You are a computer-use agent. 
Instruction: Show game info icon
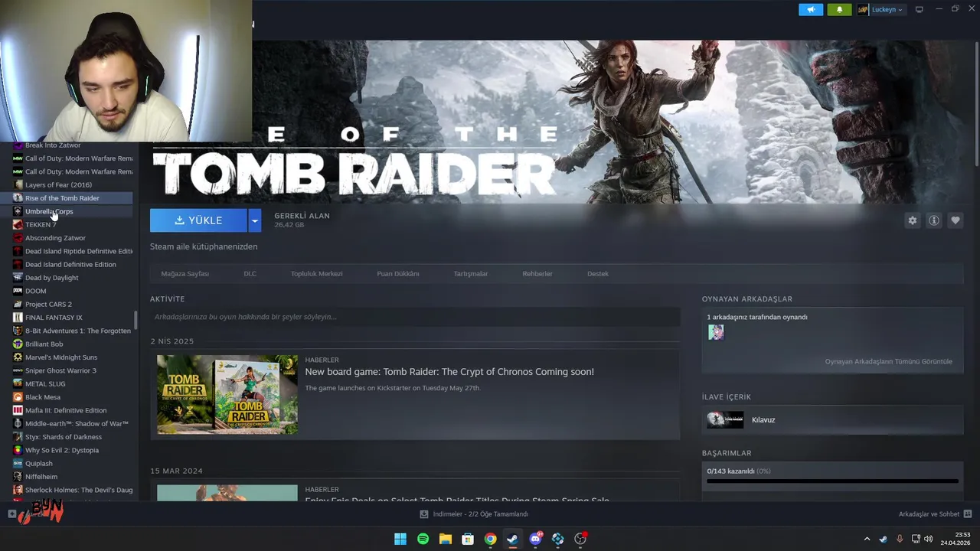pyautogui.click(x=933, y=220)
